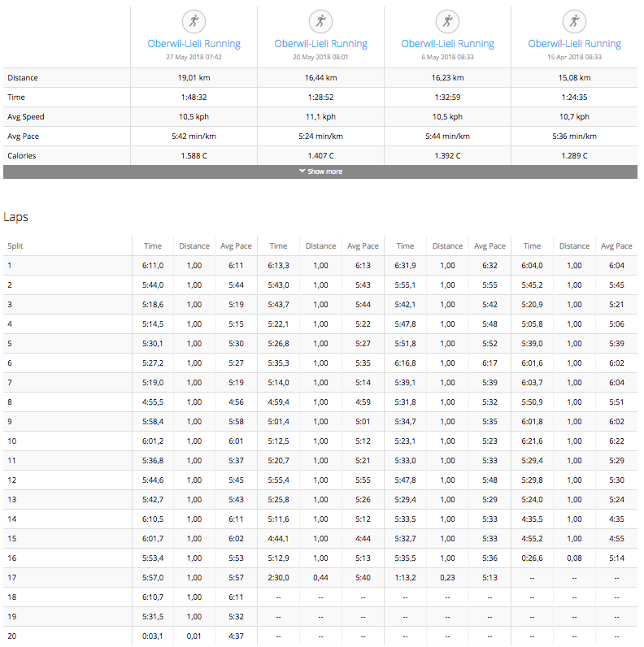Click the running icon above 20 May 2018 activity
This screenshot has width=644, height=647.
pyautogui.click(x=320, y=21)
